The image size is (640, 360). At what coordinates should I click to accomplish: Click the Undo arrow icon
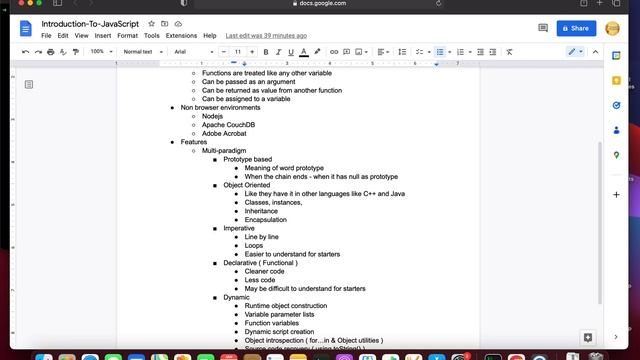pos(25,52)
